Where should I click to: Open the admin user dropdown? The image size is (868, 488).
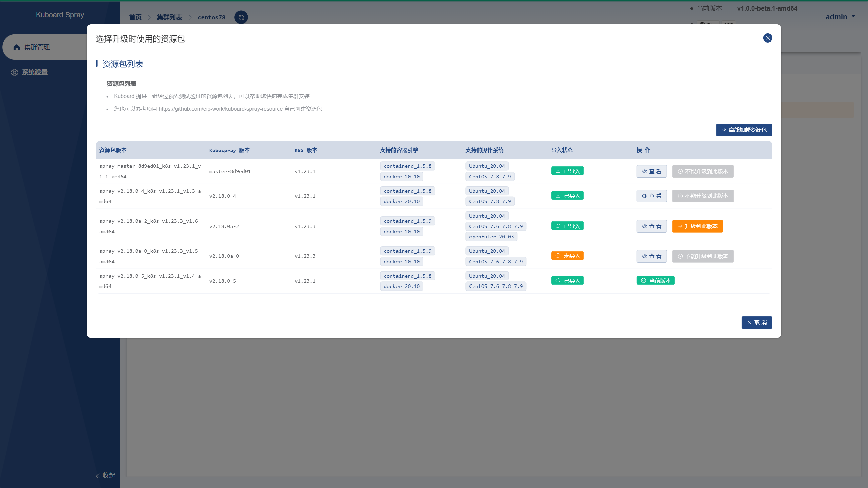coord(840,17)
